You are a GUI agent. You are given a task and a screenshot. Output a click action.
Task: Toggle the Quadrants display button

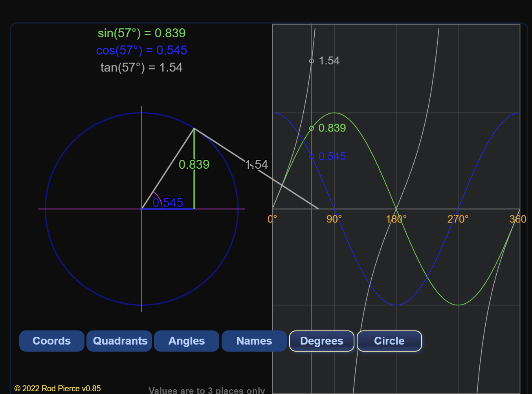coord(119,341)
